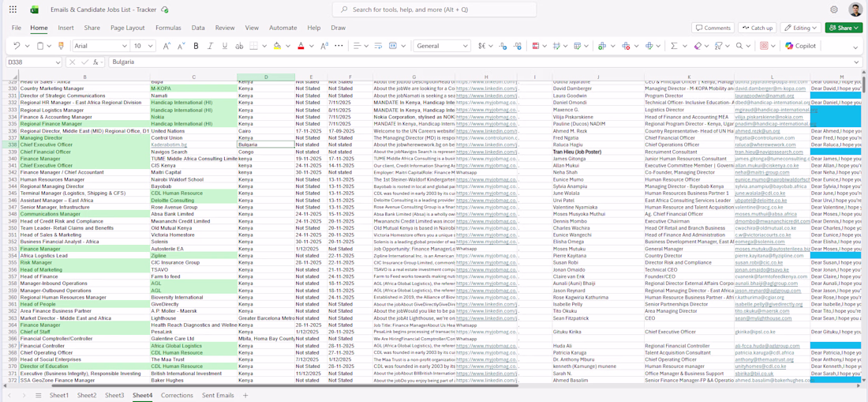The image size is (868, 402).
Task: Toggle Italic formatting
Action: tap(211, 46)
